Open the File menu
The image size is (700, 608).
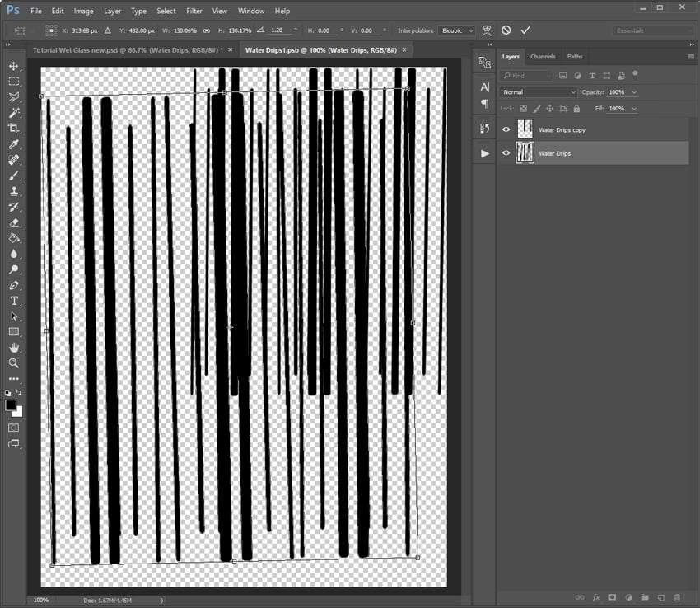[36, 11]
